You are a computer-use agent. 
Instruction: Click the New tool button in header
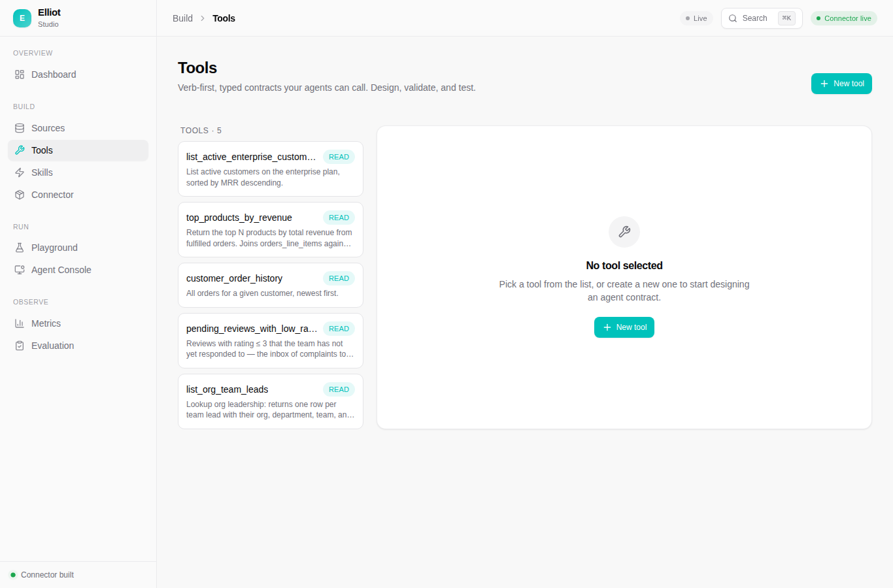841,84
